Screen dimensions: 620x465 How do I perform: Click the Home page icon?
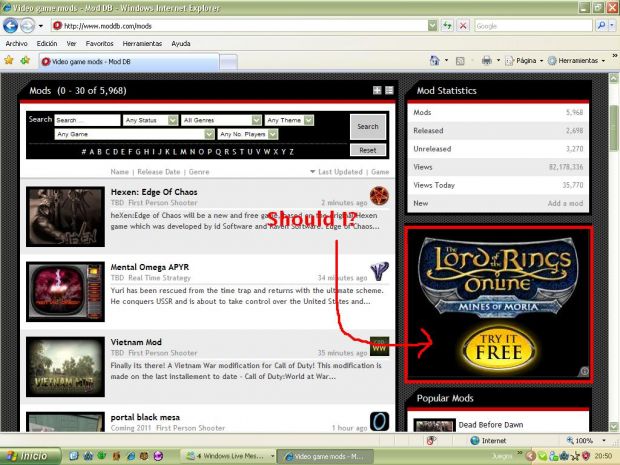tap(435, 60)
